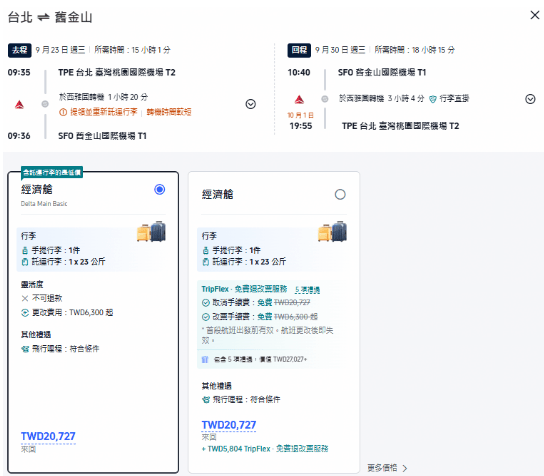Click the non-refundable X icon
The image size is (544, 476).
(x=25, y=298)
